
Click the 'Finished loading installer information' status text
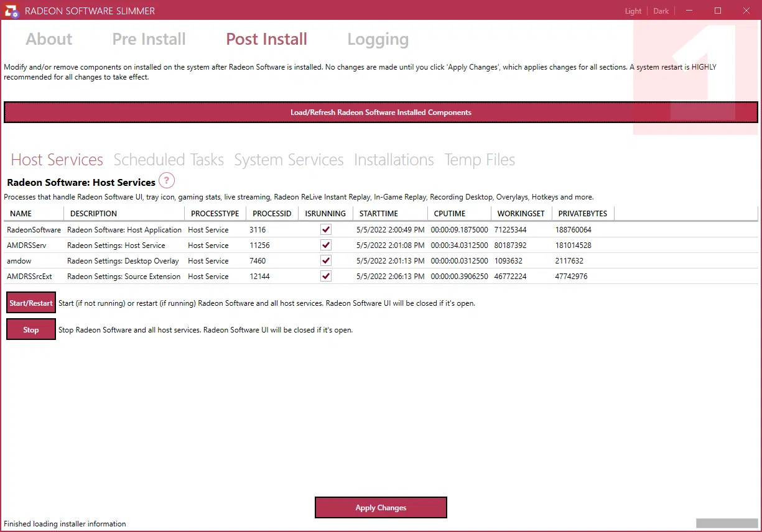(65, 524)
